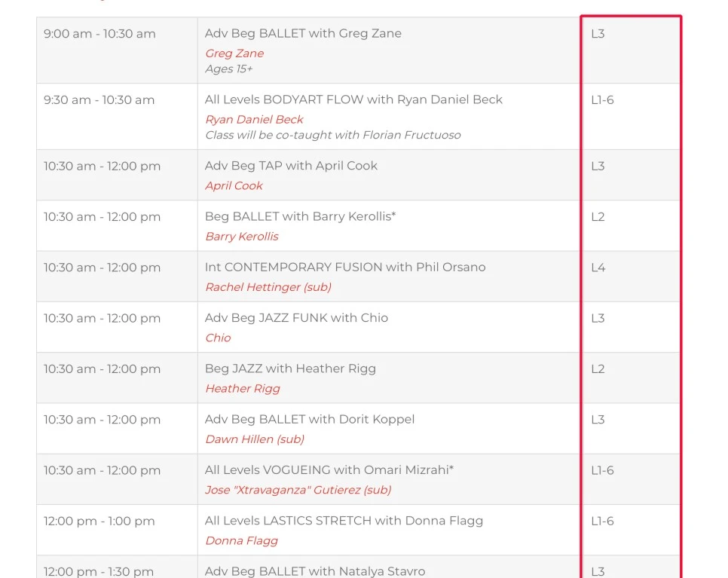Screen dimensions: 728x578
Task: Click L2 level in Barry Kerollis row
Action: point(598,217)
